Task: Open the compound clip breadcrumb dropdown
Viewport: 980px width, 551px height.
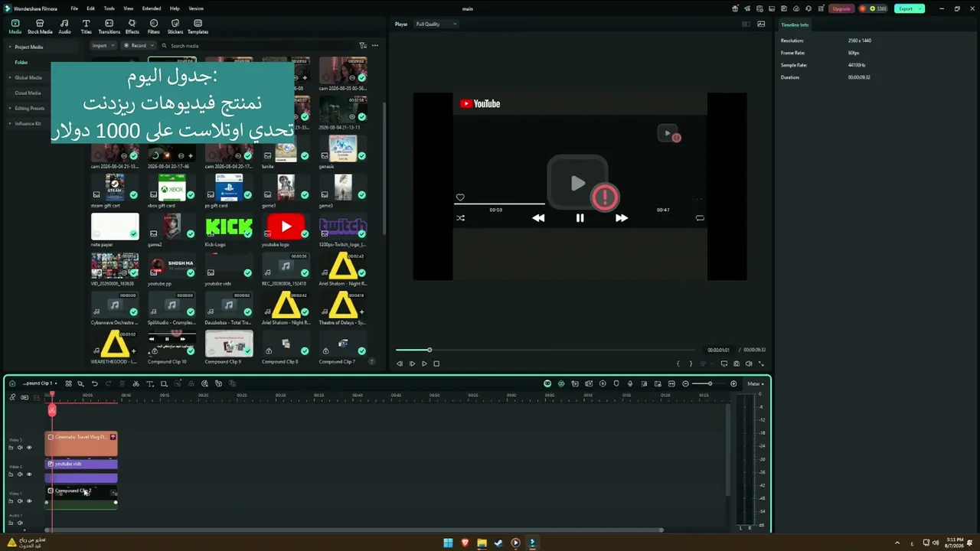Action: pos(40,383)
